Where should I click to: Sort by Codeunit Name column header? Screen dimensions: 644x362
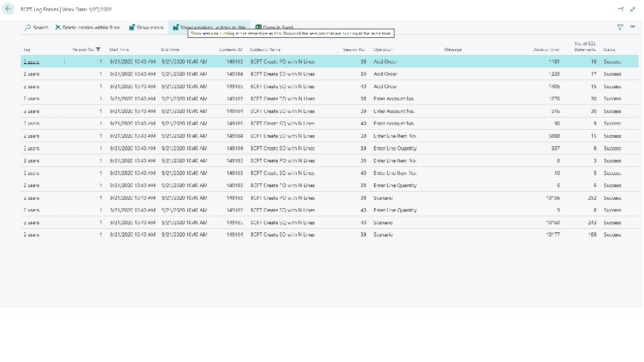[x=265, y=49]
